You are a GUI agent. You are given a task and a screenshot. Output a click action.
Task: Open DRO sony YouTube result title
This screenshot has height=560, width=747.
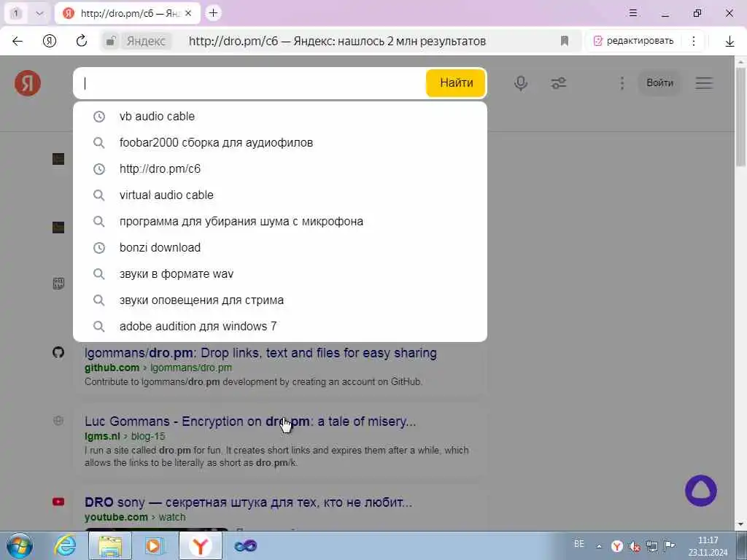tap(248, 502)
